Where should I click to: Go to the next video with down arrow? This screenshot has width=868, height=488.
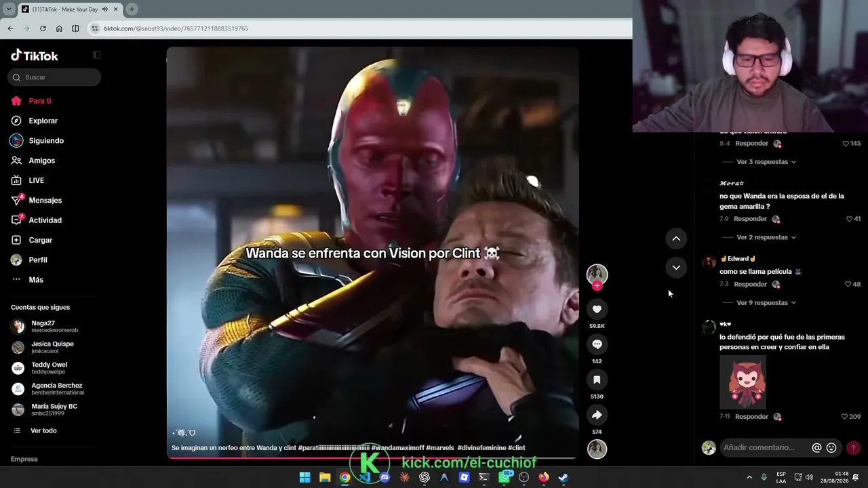pyautogui.click(x=676, y=268)
